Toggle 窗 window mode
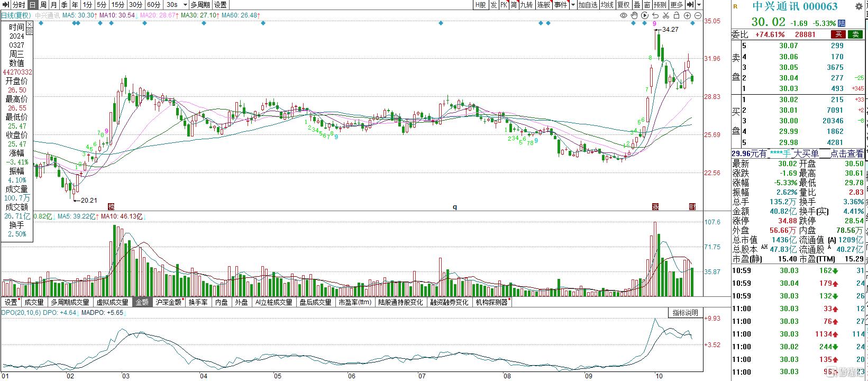This screenshot has width=868, height=381. [x=647, y=5]
